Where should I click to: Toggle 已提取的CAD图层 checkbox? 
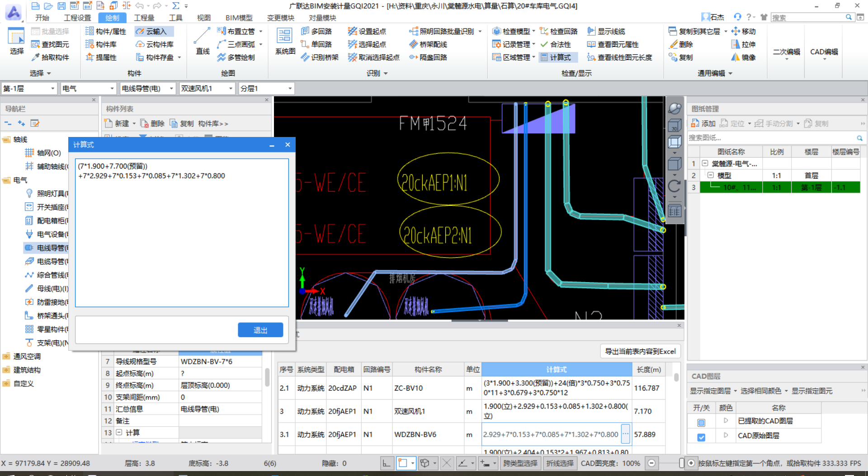(x=701, y=422)
